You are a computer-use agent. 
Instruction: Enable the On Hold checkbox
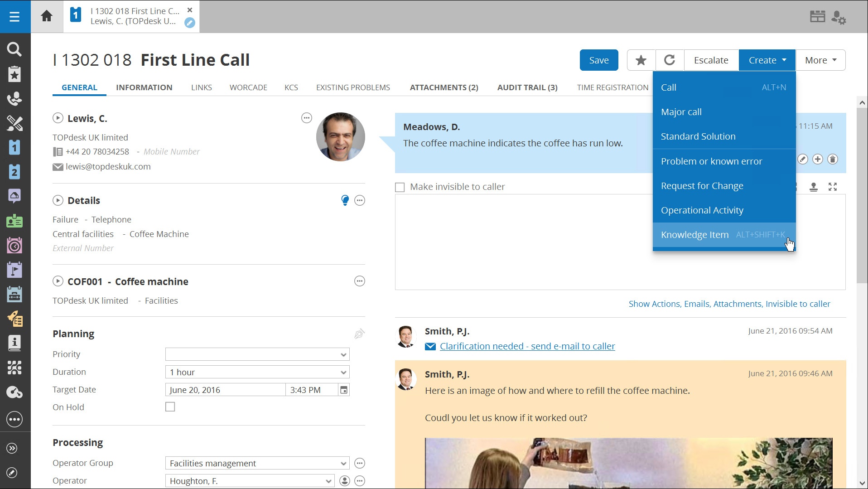[170, 407]
